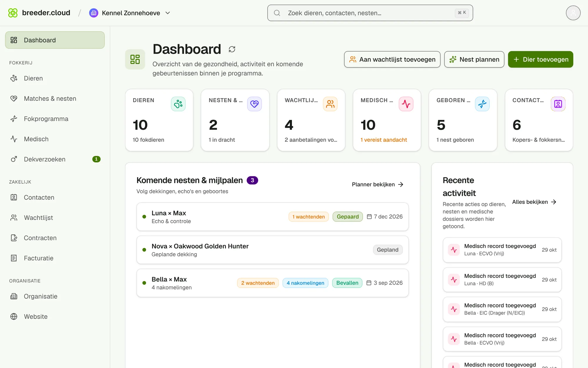Screen dimensions: 588x368
Task: Click the paw icon on the Dieren card
Action: (178, 104)
